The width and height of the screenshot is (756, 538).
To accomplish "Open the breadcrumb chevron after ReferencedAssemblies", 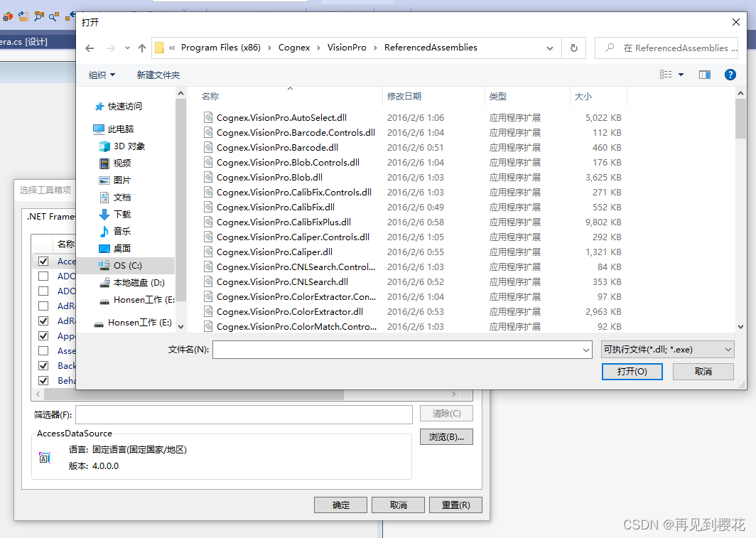I will click(x=549, y=48).
